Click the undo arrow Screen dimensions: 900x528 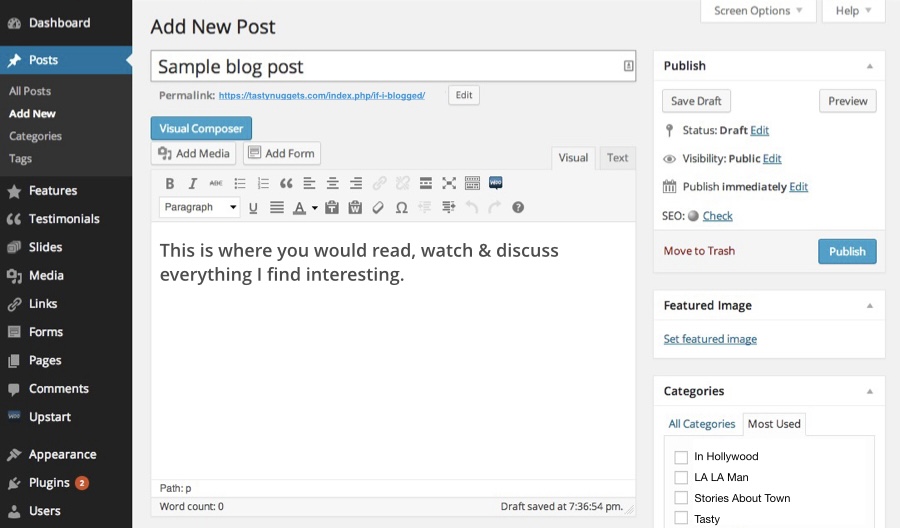471,208
